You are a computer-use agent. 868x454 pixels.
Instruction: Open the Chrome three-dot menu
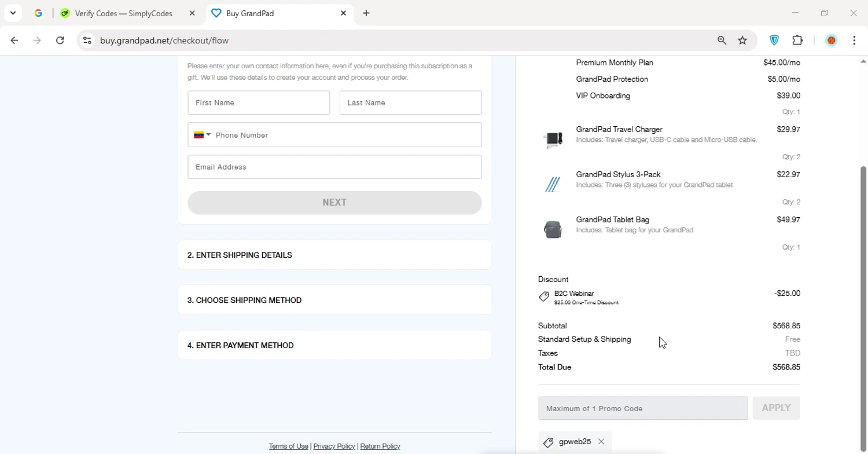point(854,41)
